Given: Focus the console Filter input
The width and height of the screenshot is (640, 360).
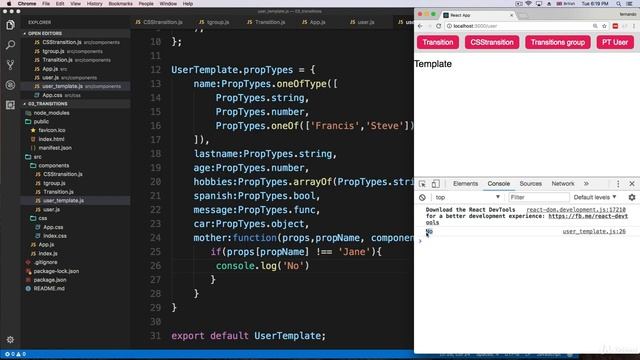Looking at the screenshot, I should click(x=539, y=197).
